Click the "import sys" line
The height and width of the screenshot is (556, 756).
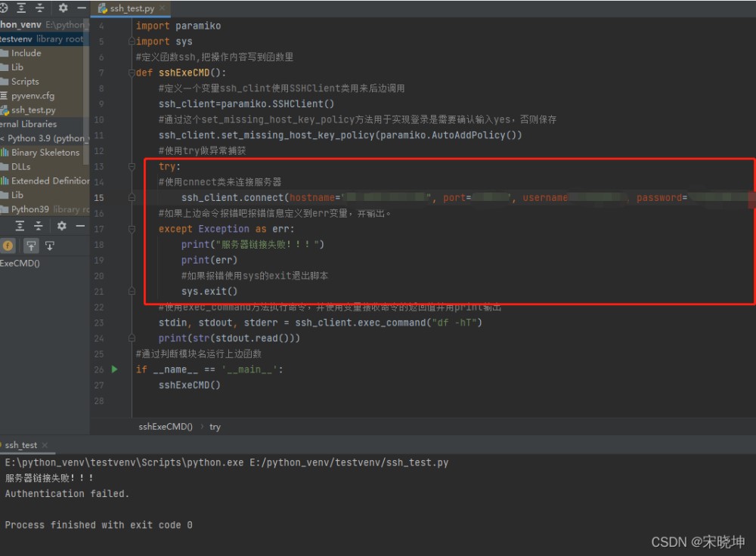(164, 42)
